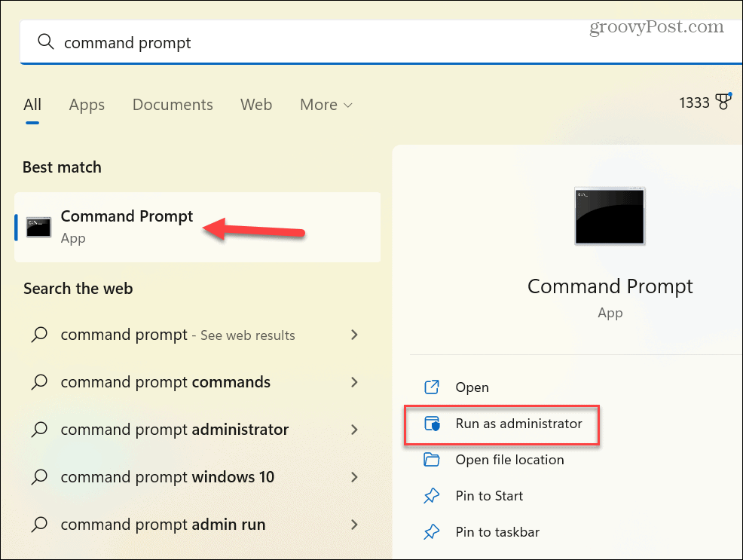Screen dimensions: 743x560
Task: Open the Documents tab
Action: coord(173,105)
